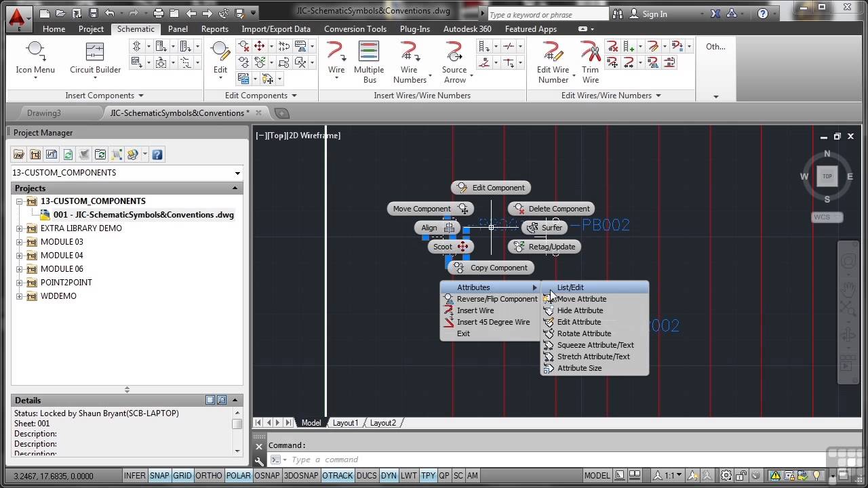Viewport: 868px width, 488px height.
Task: Toggle INFER constraints in the status bar
Action: 134,476
